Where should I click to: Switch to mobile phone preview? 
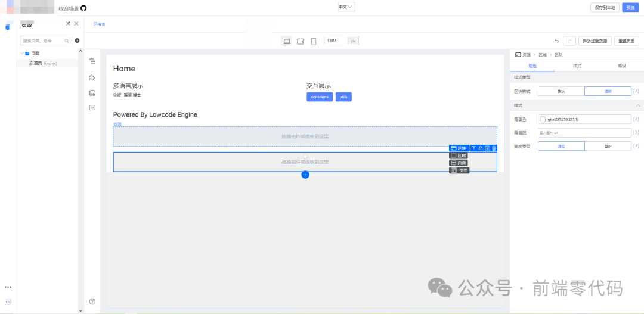314,41
